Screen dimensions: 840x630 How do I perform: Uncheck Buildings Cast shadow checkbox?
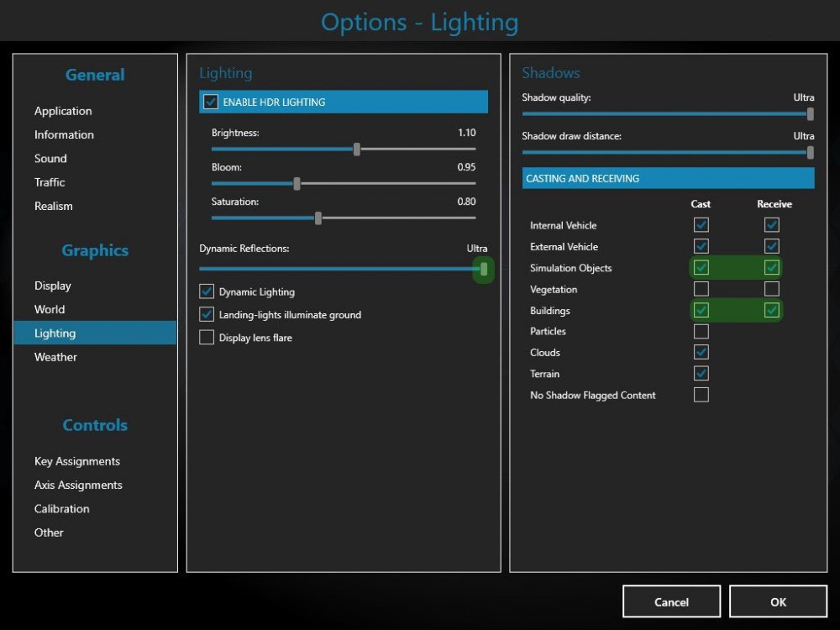701,310
